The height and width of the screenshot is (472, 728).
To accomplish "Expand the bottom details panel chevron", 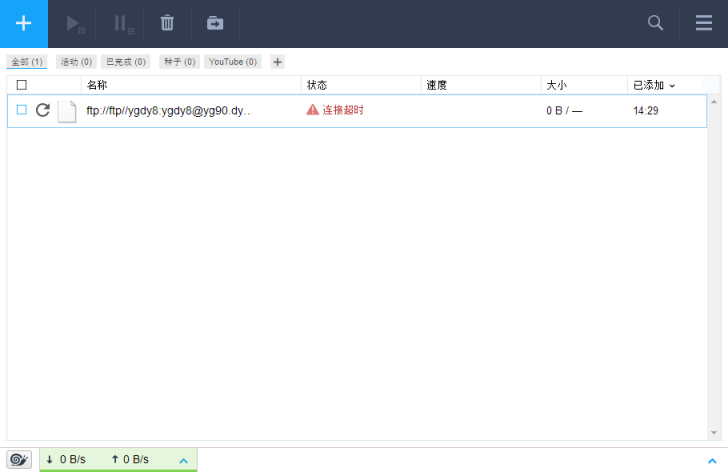I will (712, 461).
